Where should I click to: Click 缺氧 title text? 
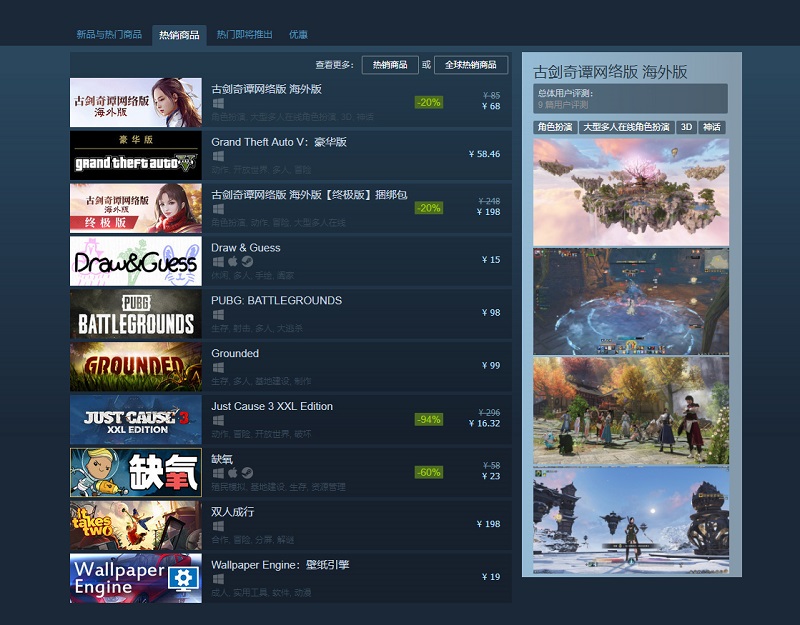[222, 459]
